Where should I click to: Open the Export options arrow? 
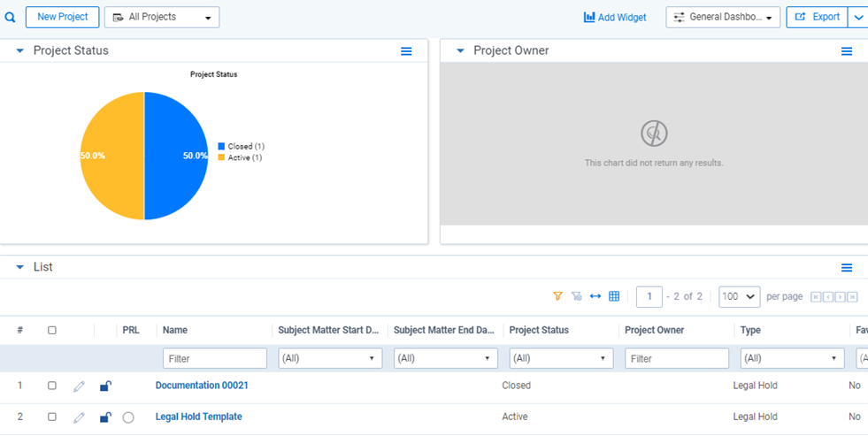(x=857, y=17)
